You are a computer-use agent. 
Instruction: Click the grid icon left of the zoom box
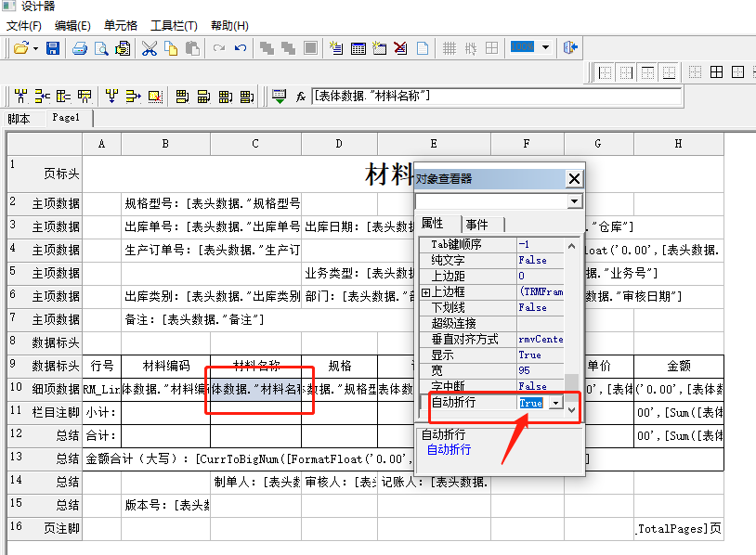pos(492,47)
